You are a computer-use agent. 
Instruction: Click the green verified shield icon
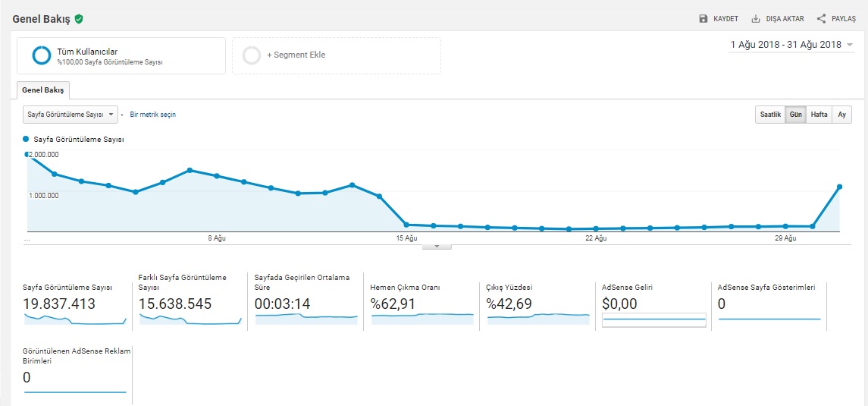pos(79,19)
